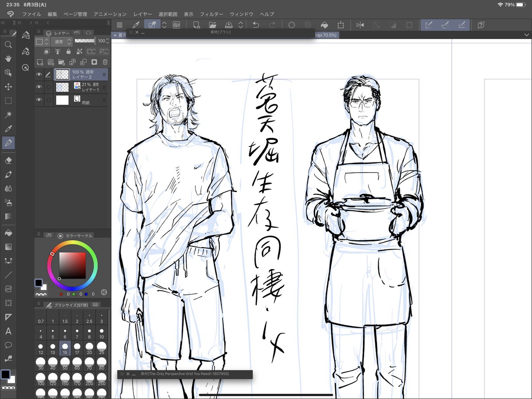Select the レイヤー 2 layer thumbnail
Viewport: 532px width, 399px height.
[x=62, y=74]
